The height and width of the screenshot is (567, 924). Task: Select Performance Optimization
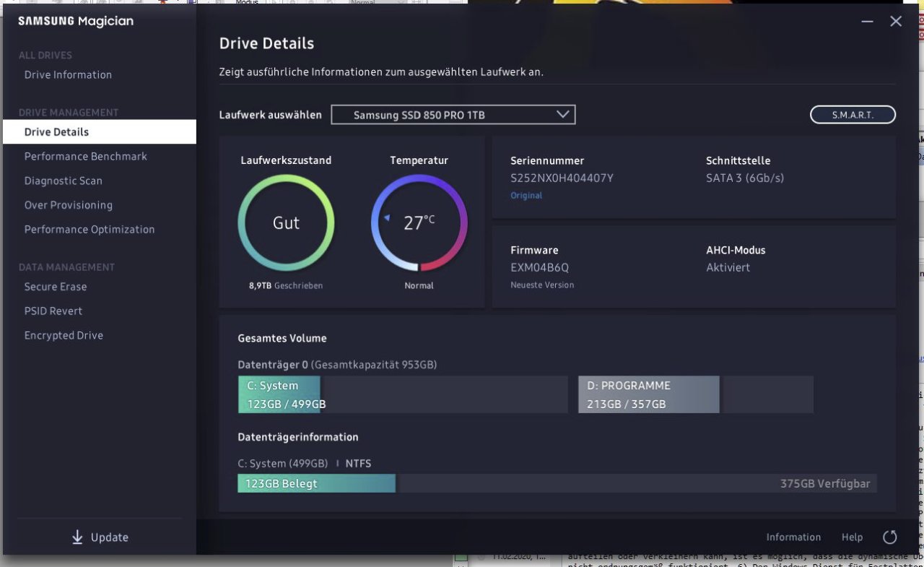click(x=90, y=230)
